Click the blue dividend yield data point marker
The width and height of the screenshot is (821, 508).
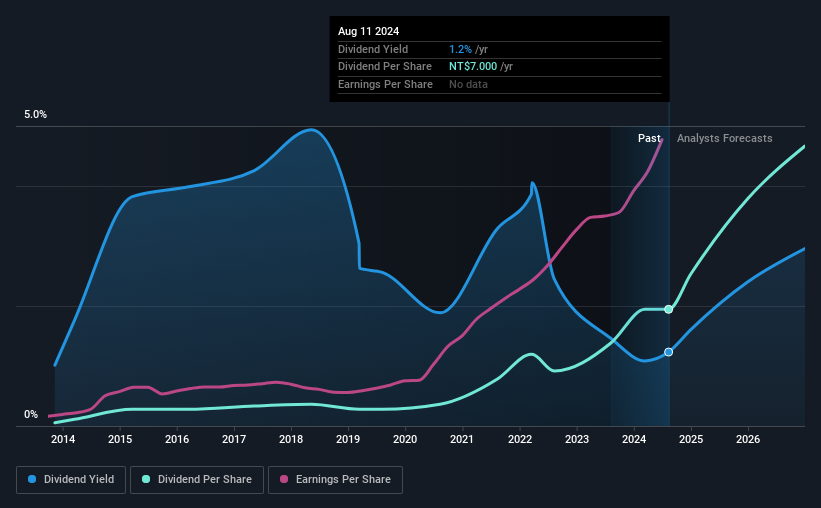(669, 352)
